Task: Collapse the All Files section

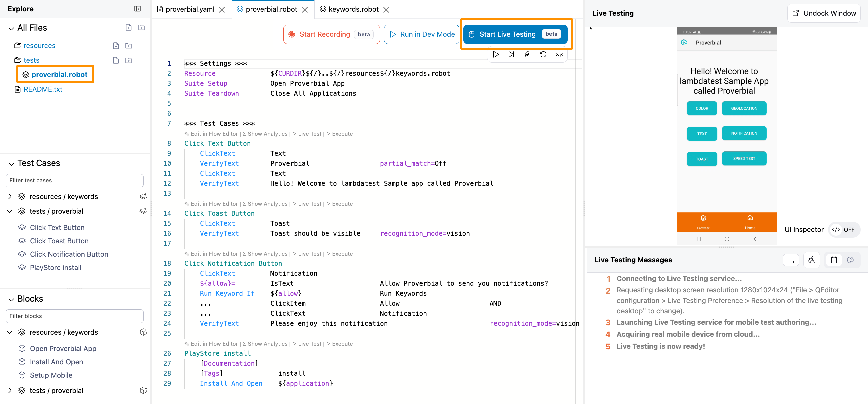Action: [x=11, y=28]
